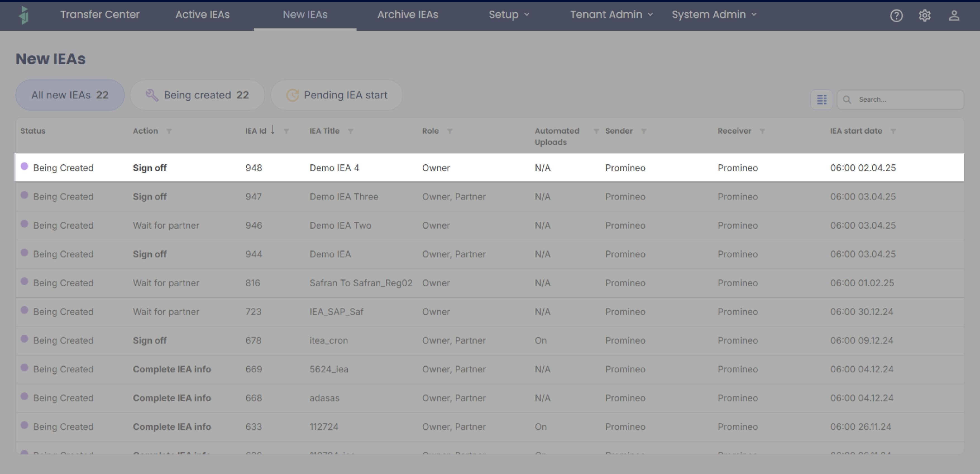Click the Role column filter icon
This screenshot has height=474, width=980.
coord(450,131)
